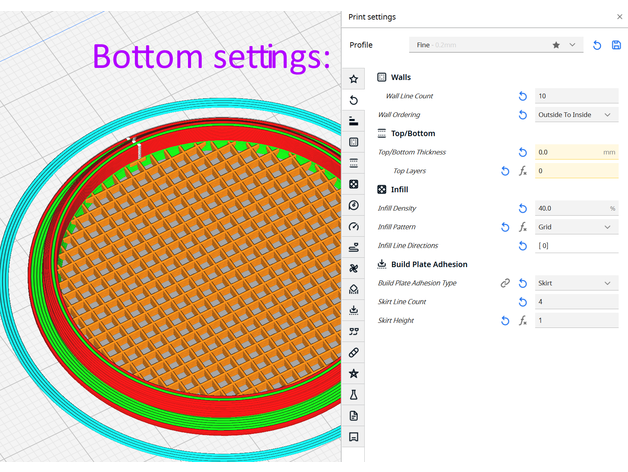Expand the Wall Ordering dropdown
Screen dimensions: 628x472
[x=576, y=115]
